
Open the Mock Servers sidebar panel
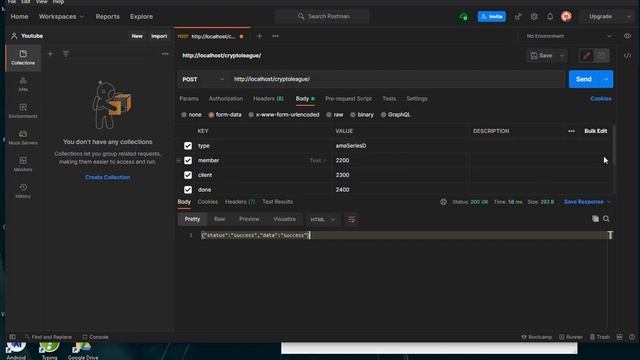tap(23, 138)
